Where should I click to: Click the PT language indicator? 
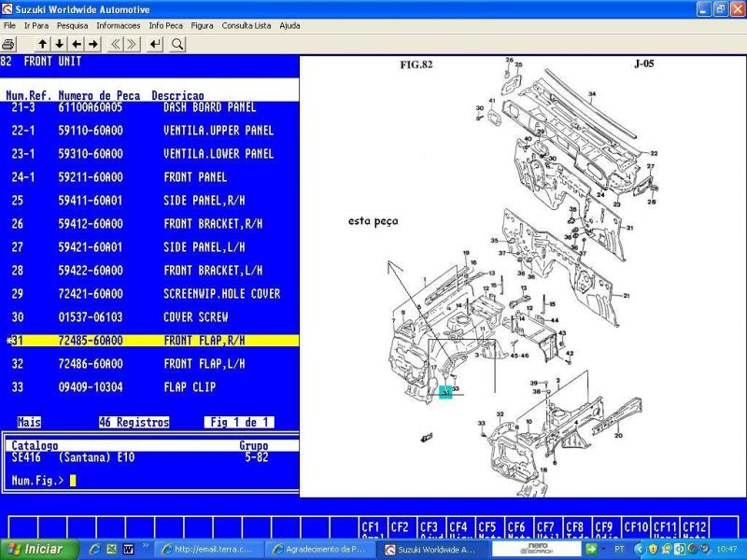click(x=619, y=550)
